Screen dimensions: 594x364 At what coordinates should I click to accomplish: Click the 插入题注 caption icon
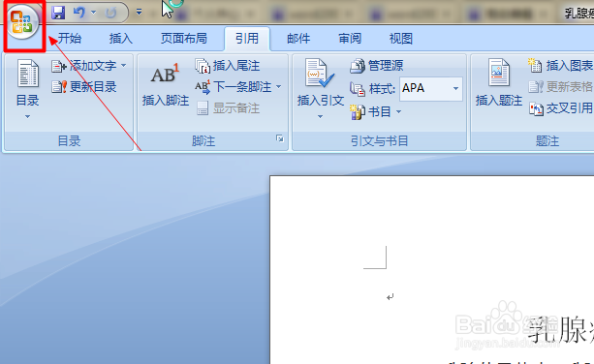[498, 73]
